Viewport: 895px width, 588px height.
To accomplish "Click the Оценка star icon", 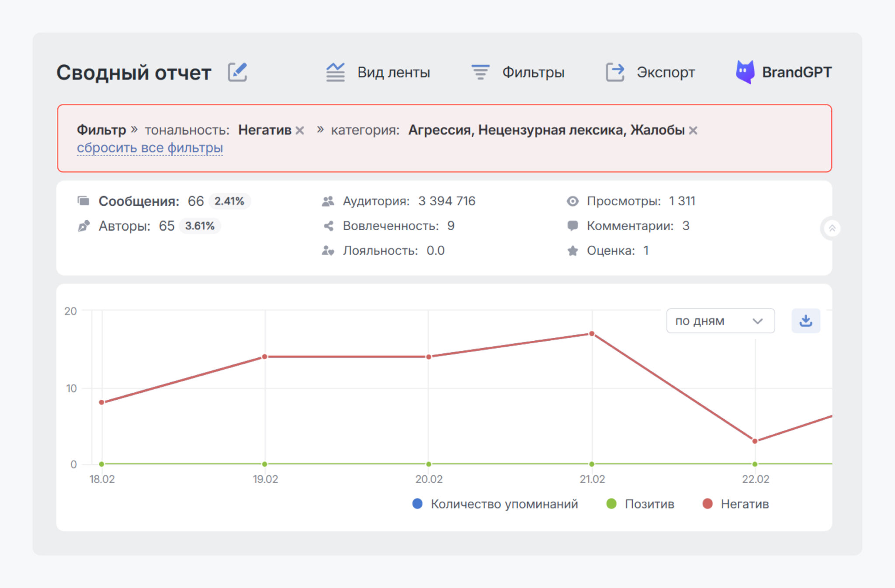I will tap(572, 251).
